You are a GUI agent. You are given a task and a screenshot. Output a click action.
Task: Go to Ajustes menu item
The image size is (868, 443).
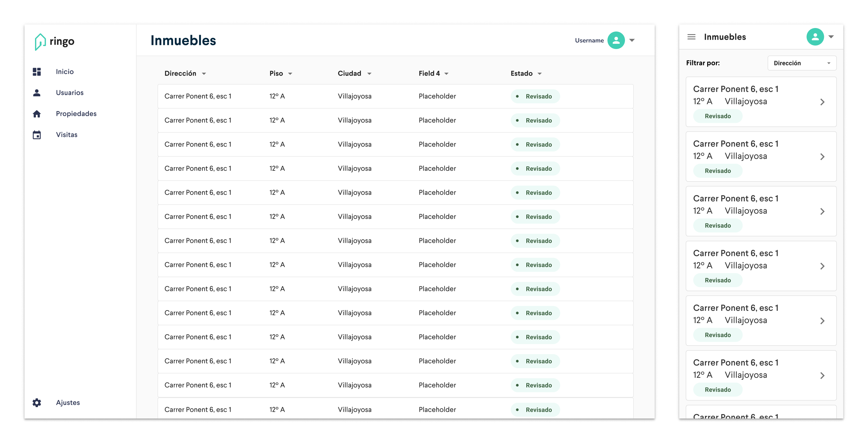click(68, 402)
